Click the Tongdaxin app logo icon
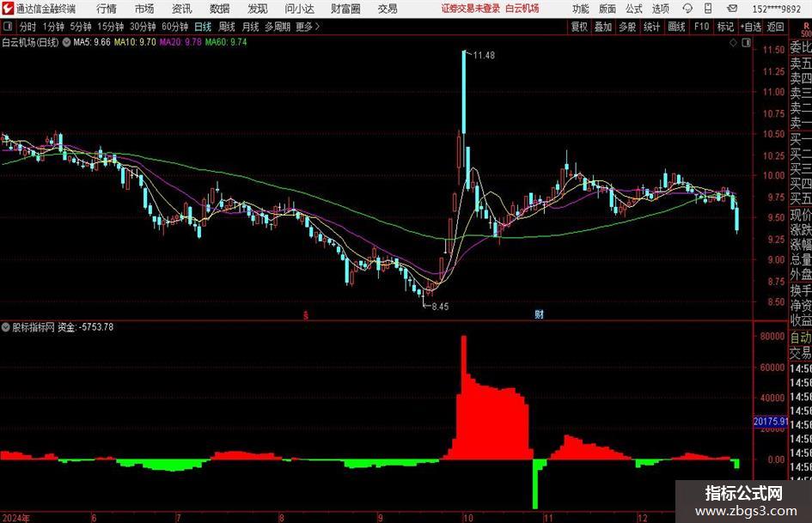Image resolution: width=812 pixels, height=523 pixels. pos(8,9)
